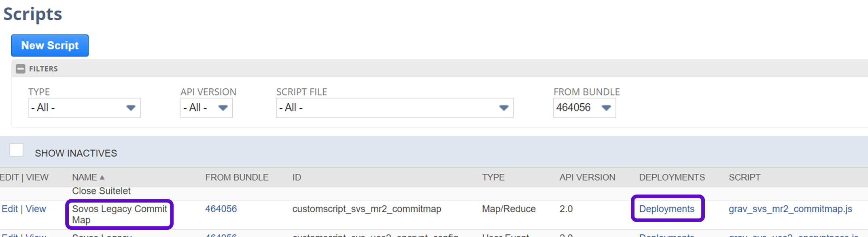Edit the Sovos Legacy Commit Map script
The width and height of the screenshot is (868, 237).
pos(10,209)
